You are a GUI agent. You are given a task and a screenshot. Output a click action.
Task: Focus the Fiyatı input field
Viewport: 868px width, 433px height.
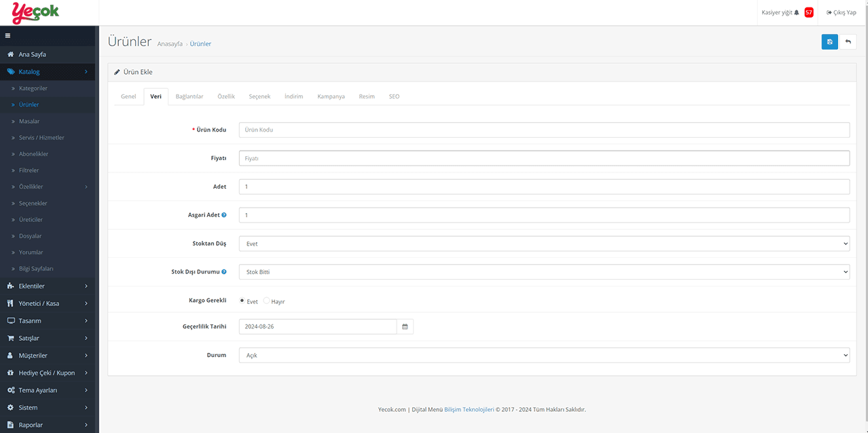pos(544,158)
